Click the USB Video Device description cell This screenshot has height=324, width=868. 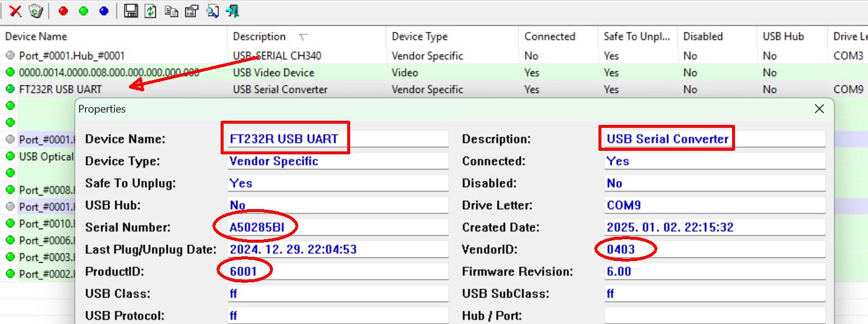(274, 73)
